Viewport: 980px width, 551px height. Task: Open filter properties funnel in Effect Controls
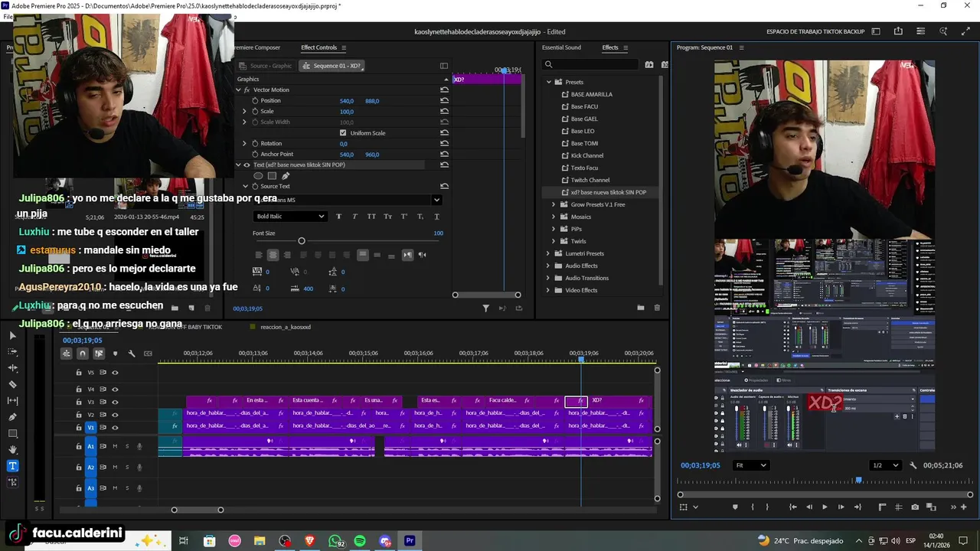click(485, 308)
